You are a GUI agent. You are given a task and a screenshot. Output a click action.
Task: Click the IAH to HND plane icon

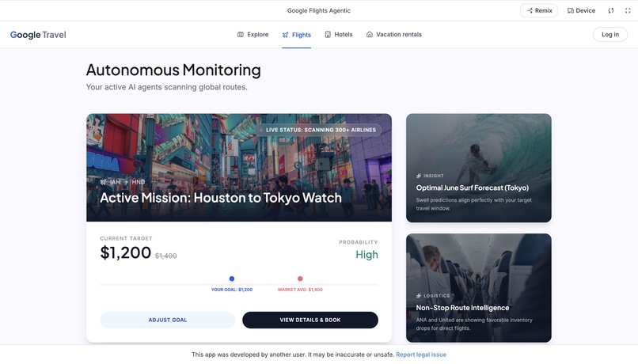coord(104,182)
